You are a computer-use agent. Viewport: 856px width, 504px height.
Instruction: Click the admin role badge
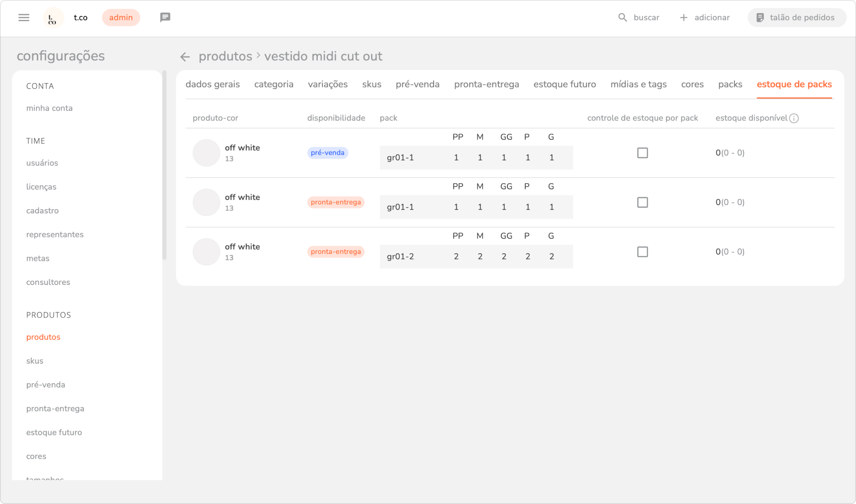[x=121, y=17]
